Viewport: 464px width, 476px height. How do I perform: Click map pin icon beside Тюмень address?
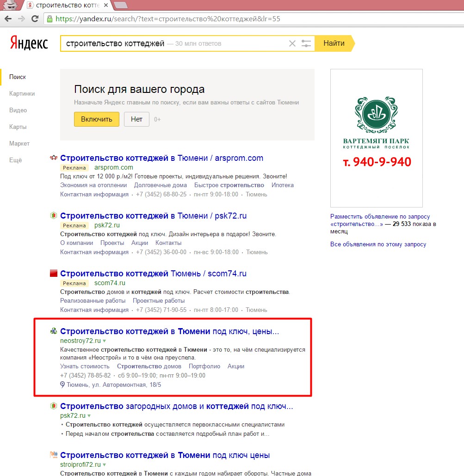pyautogui.click(x=62, y=384)
